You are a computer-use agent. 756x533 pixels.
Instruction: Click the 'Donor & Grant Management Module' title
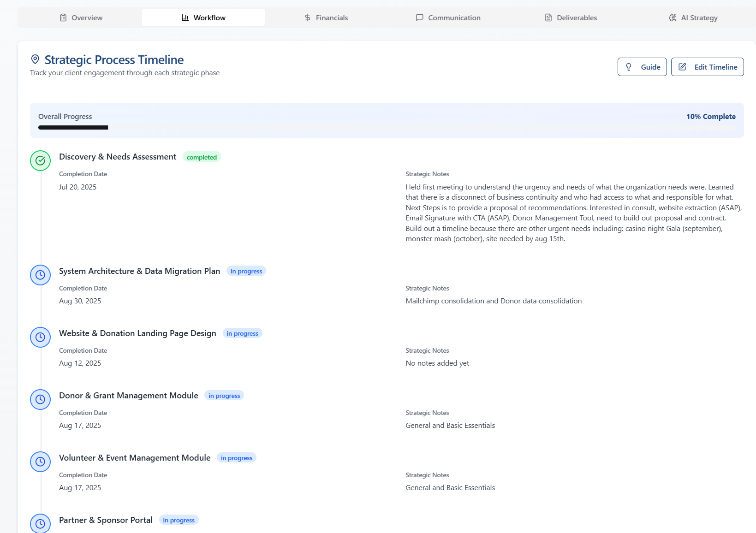(x=129, y=396)
